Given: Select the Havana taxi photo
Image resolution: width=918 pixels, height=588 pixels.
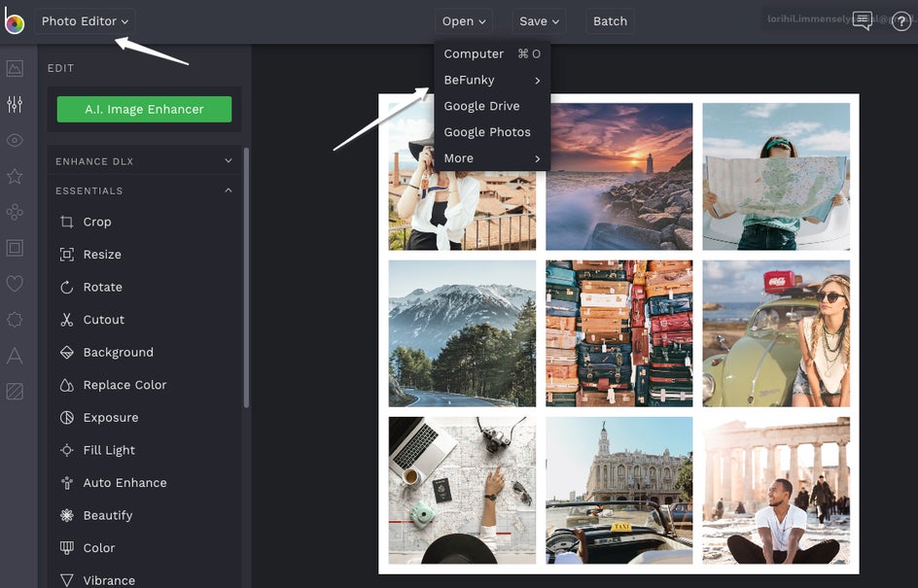Looking at the screenshot, I should (x=618, y=490).
